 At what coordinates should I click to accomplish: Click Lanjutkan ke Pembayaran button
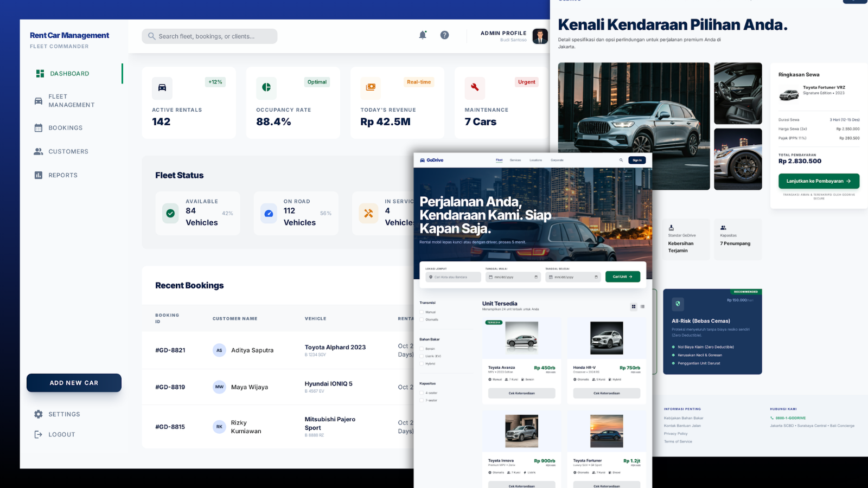pos(819,181)
